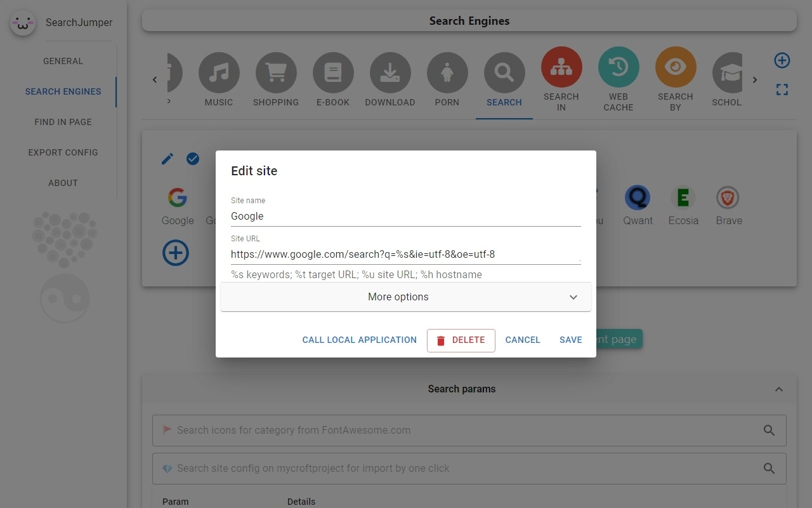Click the pencil edit icon
This screenshot has width=812, height=508.
click(x=167, y=159)
